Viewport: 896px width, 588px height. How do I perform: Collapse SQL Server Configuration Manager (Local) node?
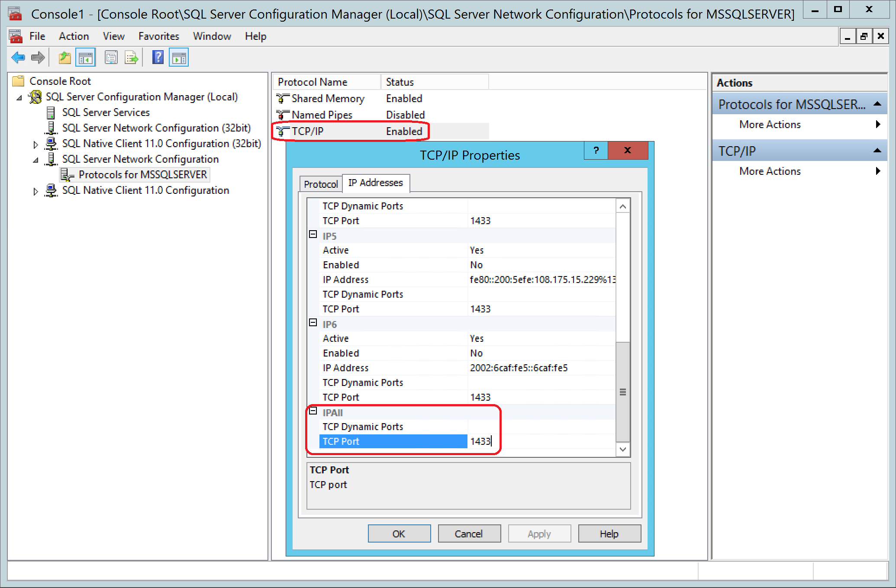pyautogui.click(x=18, y=97)
